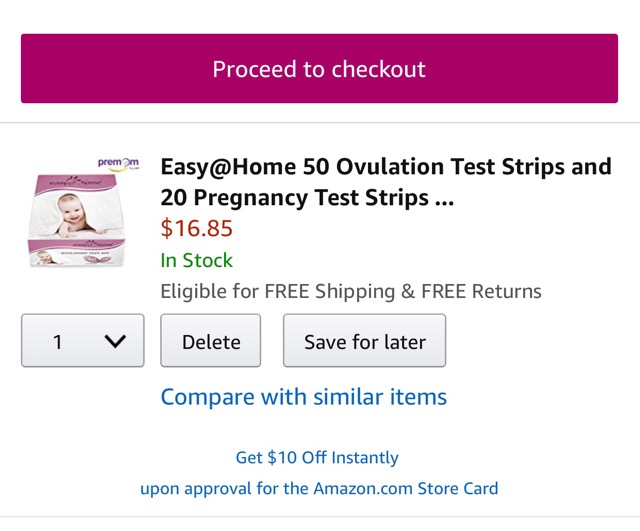Select Save for later
This screenshot has height=531, width=640.
point(364,340)
